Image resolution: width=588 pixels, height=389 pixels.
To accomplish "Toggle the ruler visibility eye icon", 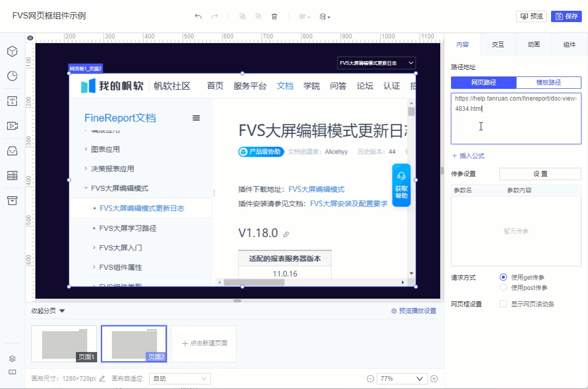I will coord(30,38).
